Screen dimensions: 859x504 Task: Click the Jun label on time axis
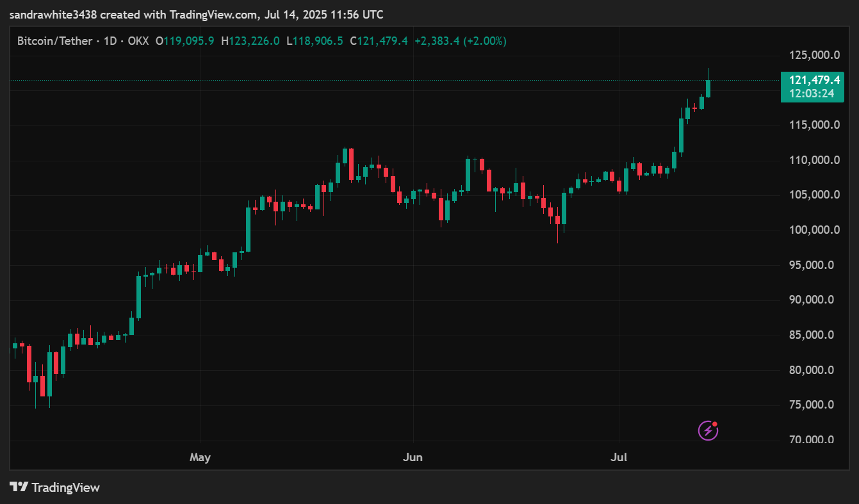pos(413,458)
